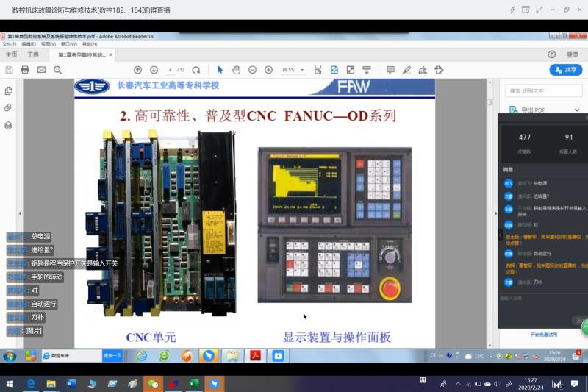Open Excel from the taskbar
The height and width of the screenshot is (392, 588).
pos(194,384)
